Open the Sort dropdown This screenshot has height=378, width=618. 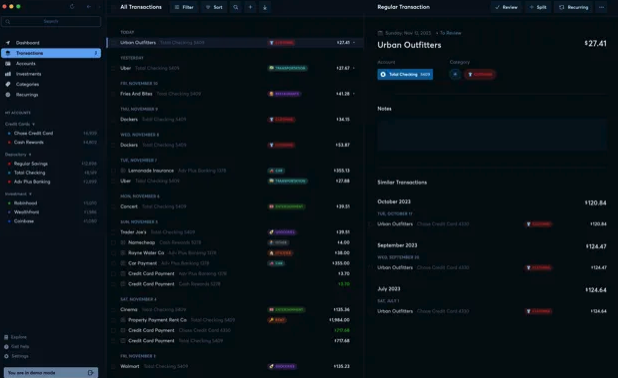(214, 7)
